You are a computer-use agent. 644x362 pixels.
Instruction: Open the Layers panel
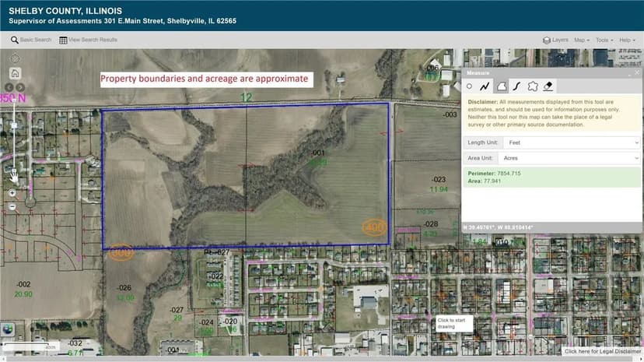tap(555, 40)
